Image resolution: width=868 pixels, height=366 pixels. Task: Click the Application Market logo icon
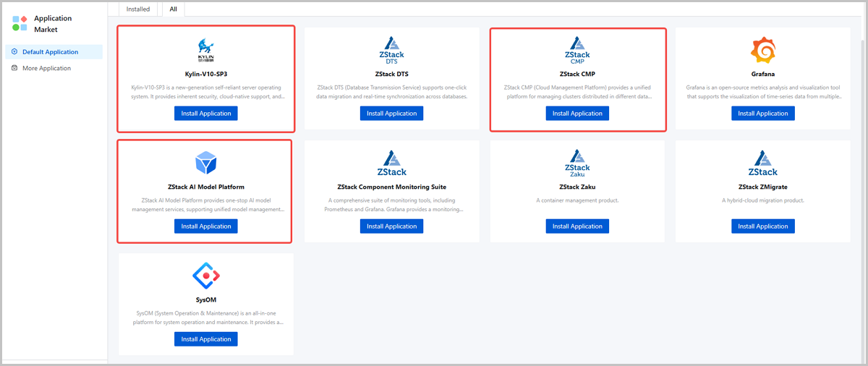tap(20, 23)
